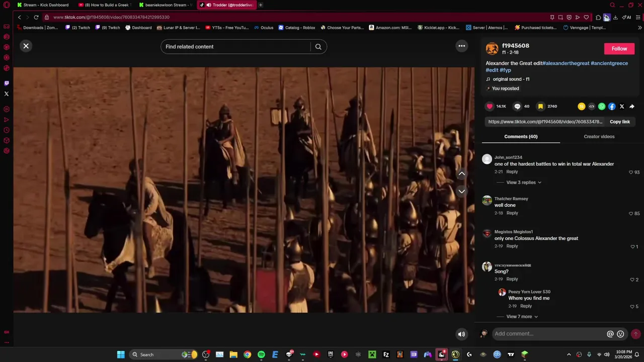Focus the Add comment field

tap(548, 334)
